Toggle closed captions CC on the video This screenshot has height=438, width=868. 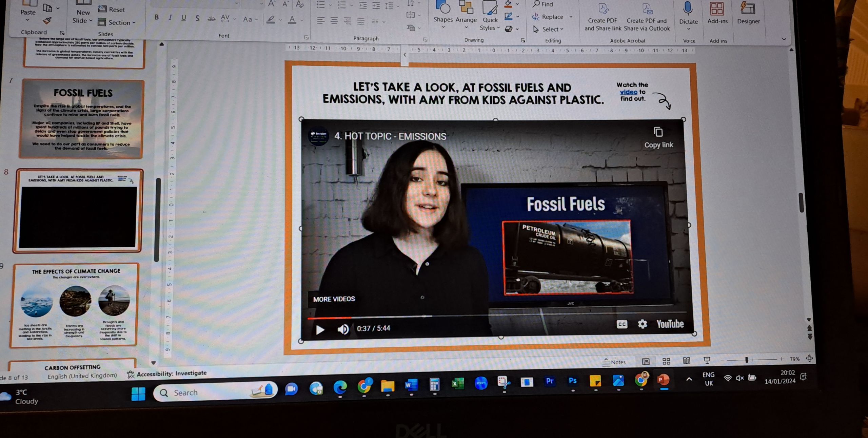[x=622, y=324]
